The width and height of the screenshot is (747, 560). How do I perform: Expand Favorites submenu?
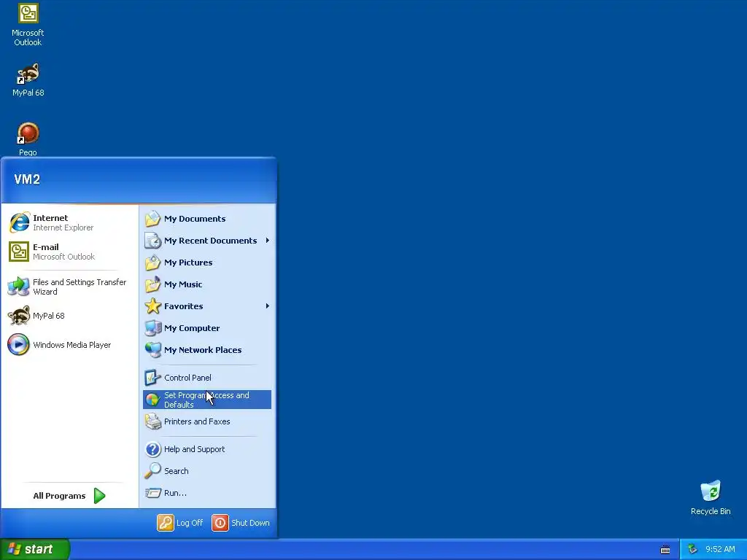click(207, 306)
